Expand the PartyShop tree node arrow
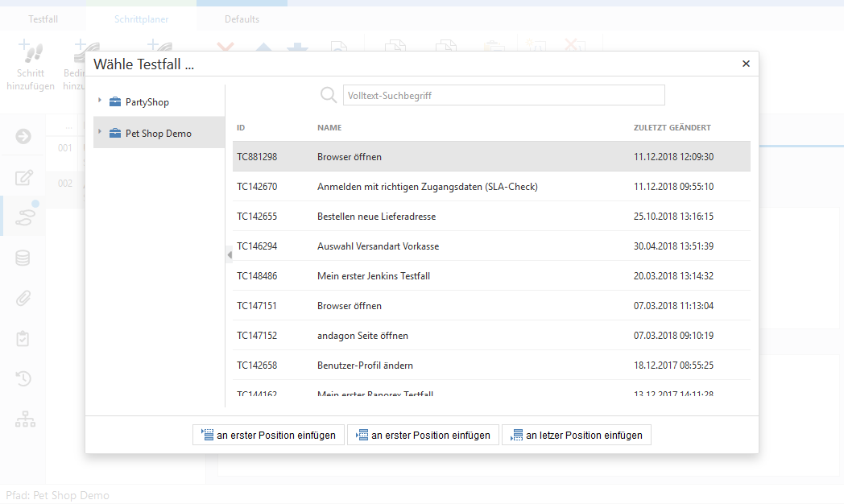The width and height of the screenshot is (844, 504). tap(99, 101)
